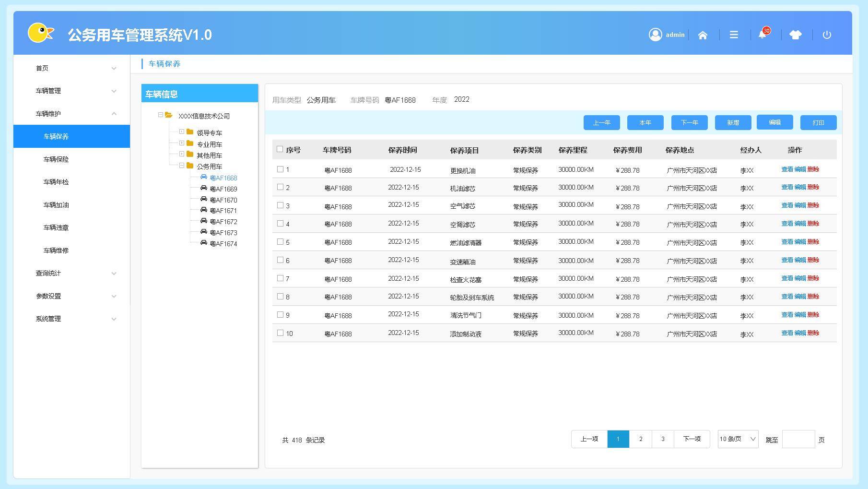Open 车辆保险 in the sidebar menu

[56, 159]
